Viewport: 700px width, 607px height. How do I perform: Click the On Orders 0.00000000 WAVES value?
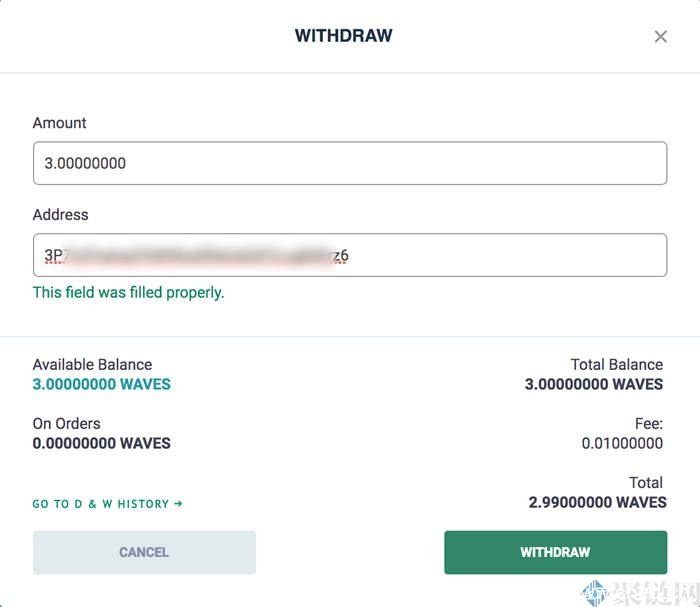101,443
